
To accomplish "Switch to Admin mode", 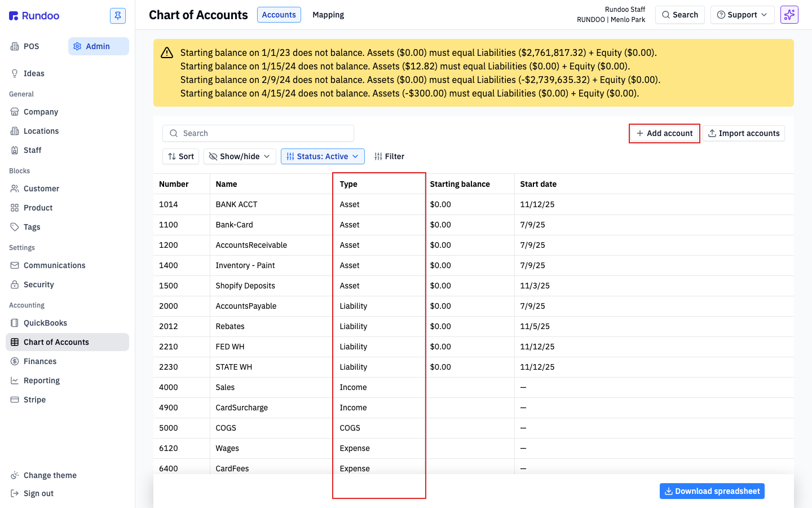I will [x=99, y=46].
